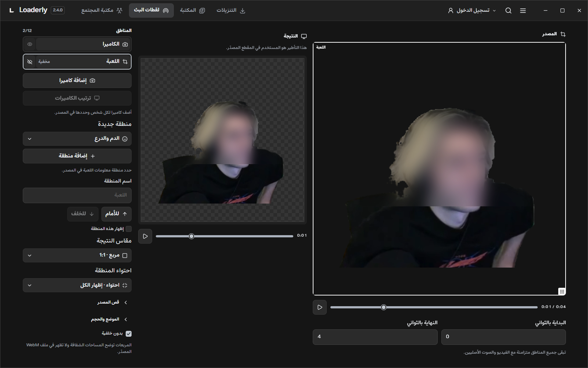The image size is (588, 368).
Task: Select the لقطات البث tab
Action: (151, 10)
